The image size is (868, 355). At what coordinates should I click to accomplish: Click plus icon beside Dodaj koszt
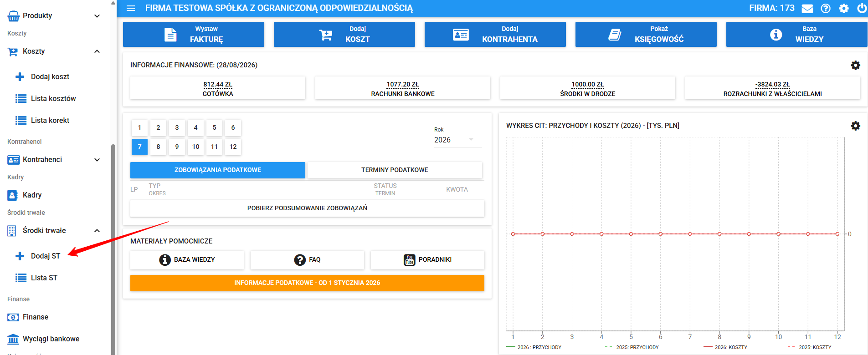20,76
